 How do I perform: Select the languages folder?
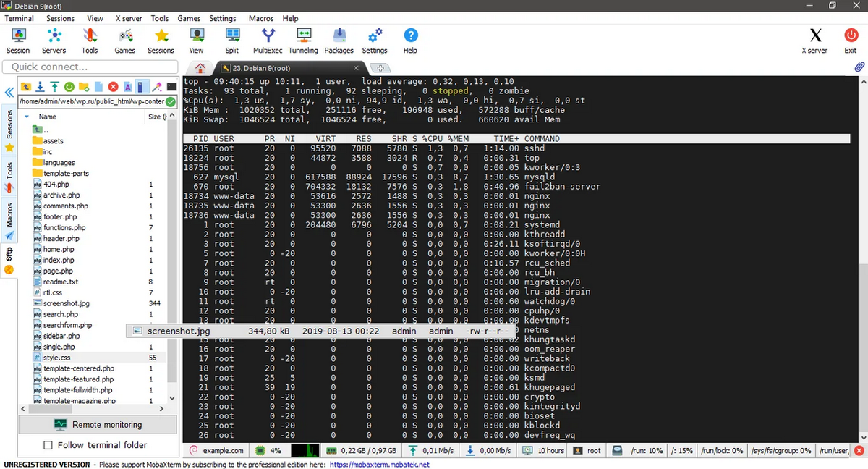point(59,163)
